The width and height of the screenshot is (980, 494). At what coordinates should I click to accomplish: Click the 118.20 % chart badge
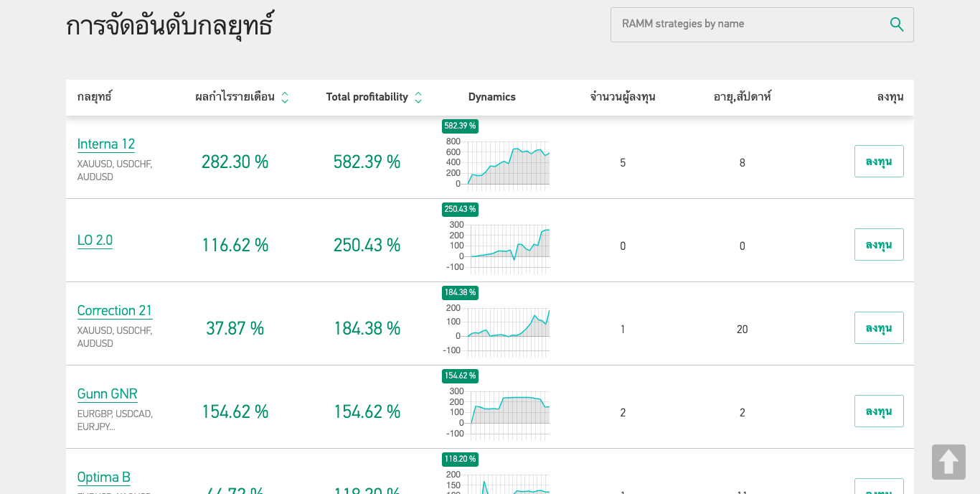(460, 460)
